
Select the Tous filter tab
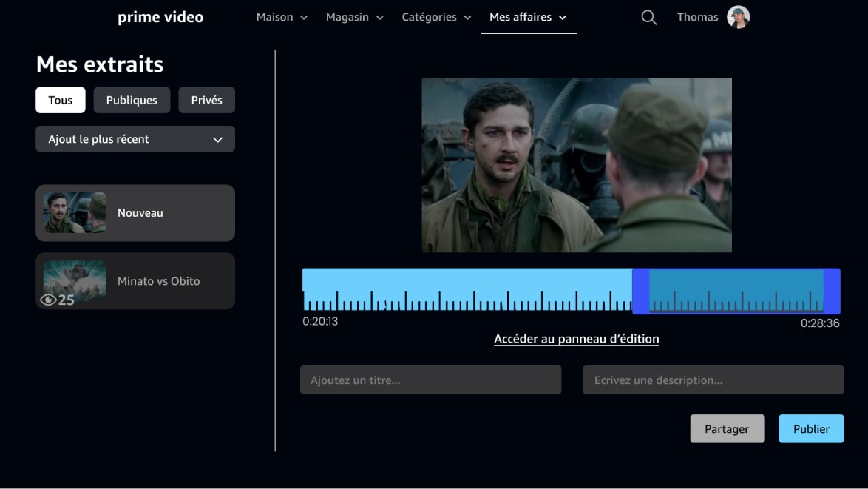point(61,100)
